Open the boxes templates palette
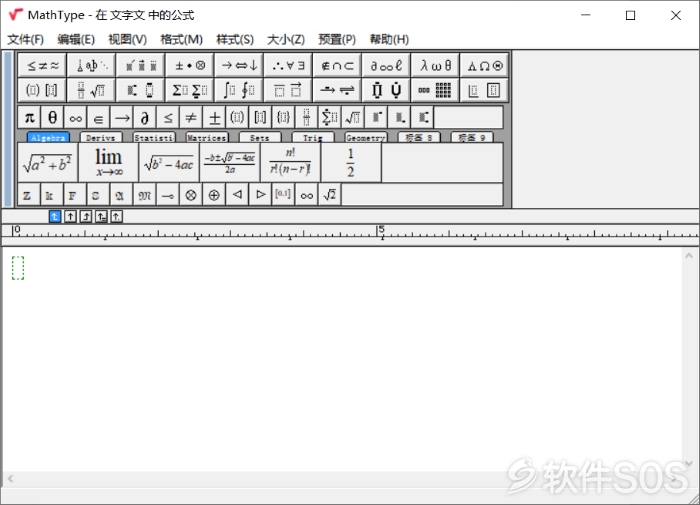Viewport: 700px width, 505px height. [x=485, y=90]
